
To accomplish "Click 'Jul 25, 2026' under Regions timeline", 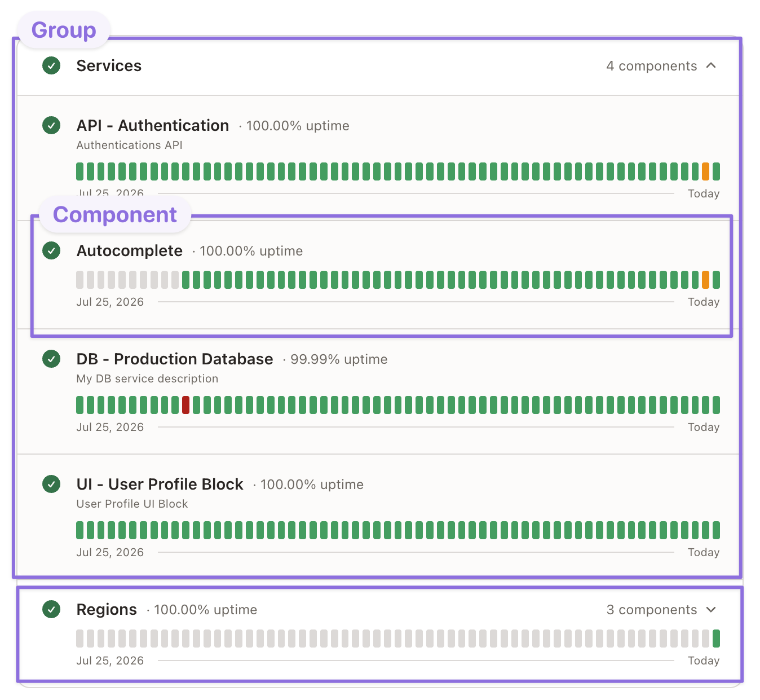I will point(110,661).
